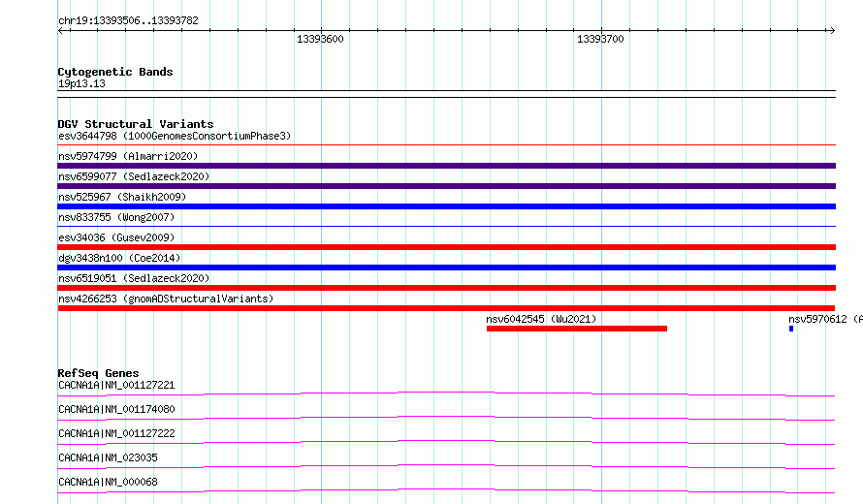The height and width of the screenshot is (504, 863).
Task: Open the Cytogenetic Bands track heading
Action: click(x=115, y=72)
